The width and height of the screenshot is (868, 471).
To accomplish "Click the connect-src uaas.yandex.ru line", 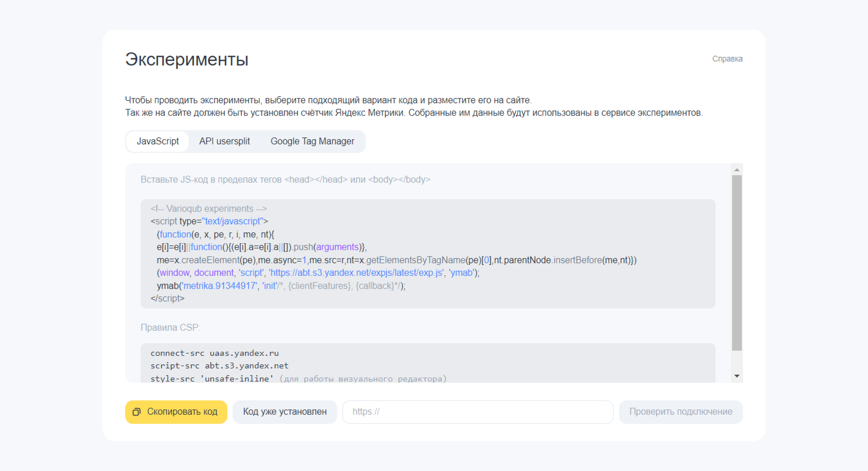I will coord(214,353).
